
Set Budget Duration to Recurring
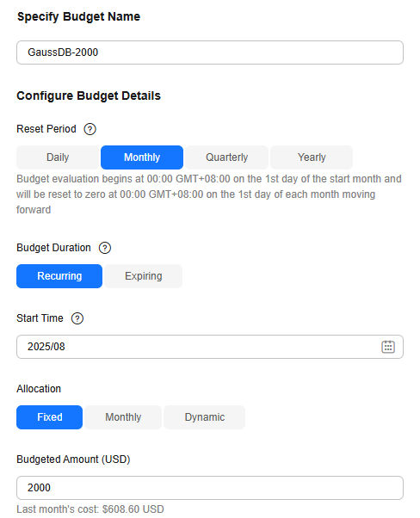click(x=59, y=276)
